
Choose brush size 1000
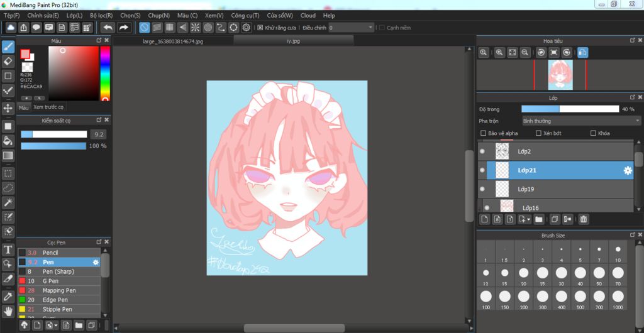(x=618, y=299)
